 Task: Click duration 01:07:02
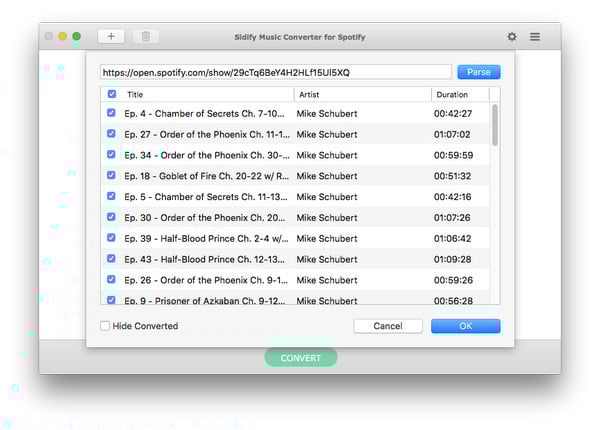point(452,135)
